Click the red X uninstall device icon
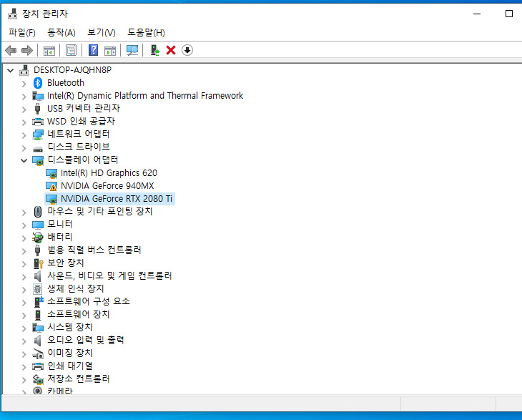Image resolution: width=522 pixels, height=420 pixels. coord(171,50)
